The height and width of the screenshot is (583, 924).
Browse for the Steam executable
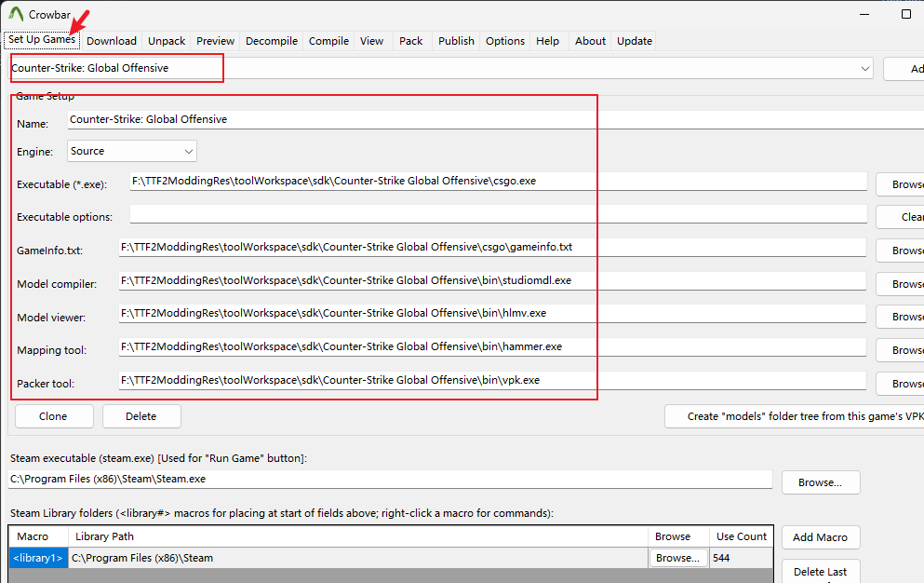[x=820, y=482]
